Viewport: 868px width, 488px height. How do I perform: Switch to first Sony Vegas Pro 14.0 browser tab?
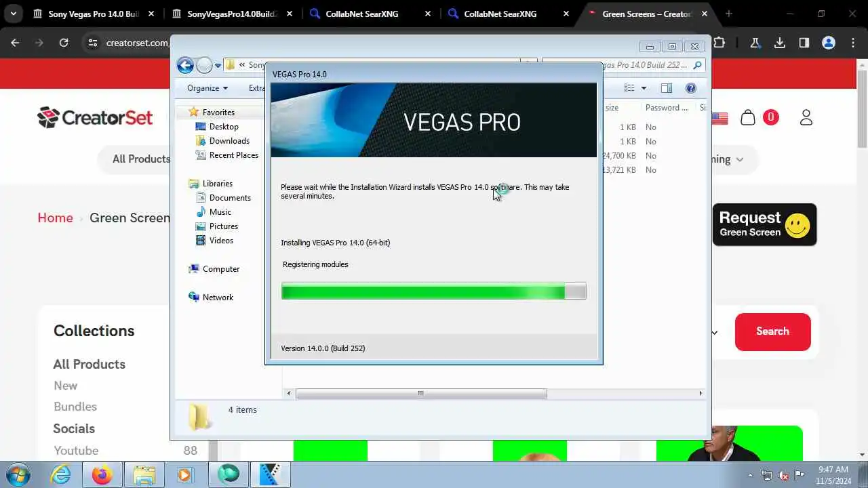pos(94,14)
